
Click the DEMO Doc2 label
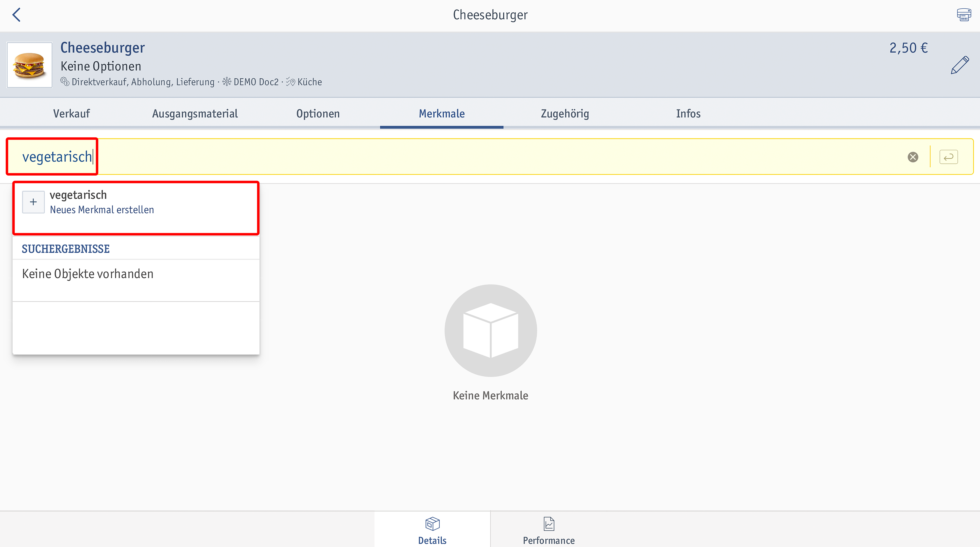coord(256,82)
